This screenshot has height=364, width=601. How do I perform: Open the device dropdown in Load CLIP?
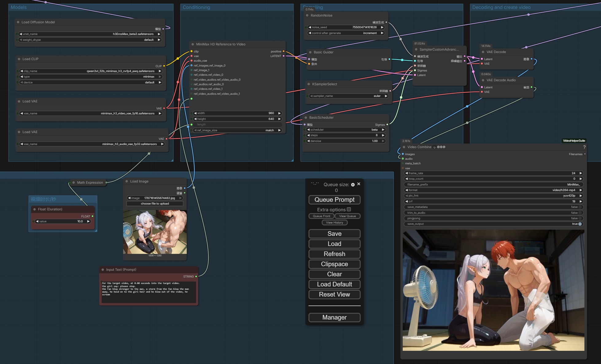(x=91, y=82)
